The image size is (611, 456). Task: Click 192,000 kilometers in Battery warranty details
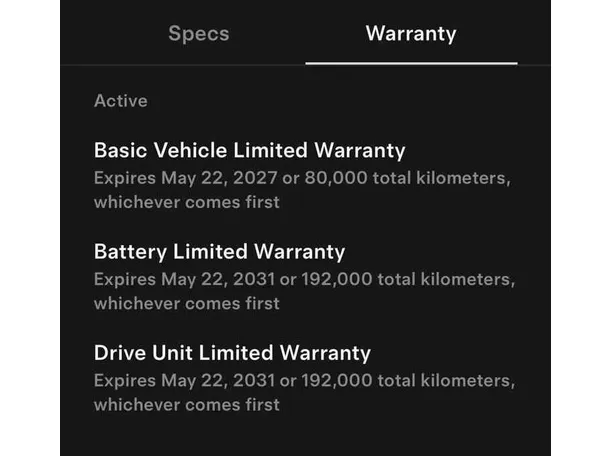408,280
